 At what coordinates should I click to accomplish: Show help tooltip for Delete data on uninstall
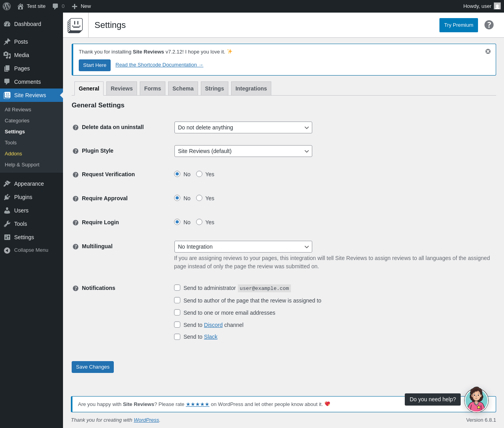pos(76,127)
